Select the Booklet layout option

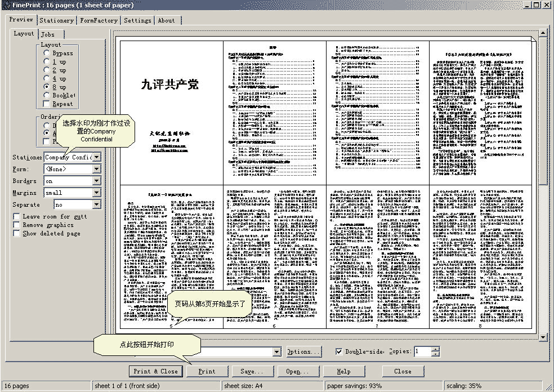coord(46,95)
